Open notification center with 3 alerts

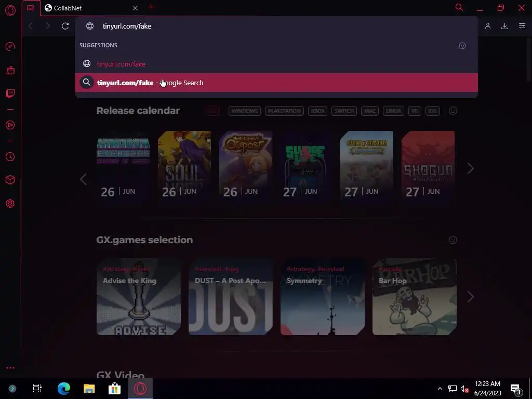pos(516,389)
